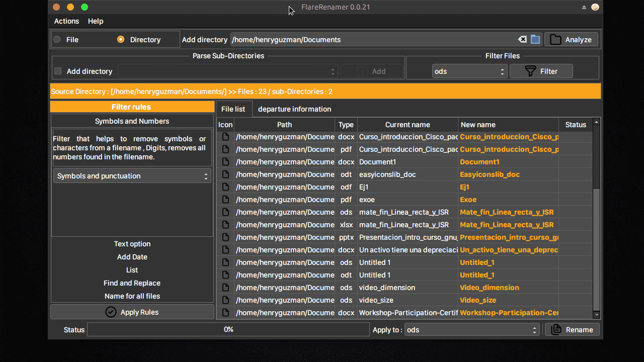The width and height of the screenshot is (644, 362).
Task: Click file icon of Document1 row
Action: (x=225, y=162)
